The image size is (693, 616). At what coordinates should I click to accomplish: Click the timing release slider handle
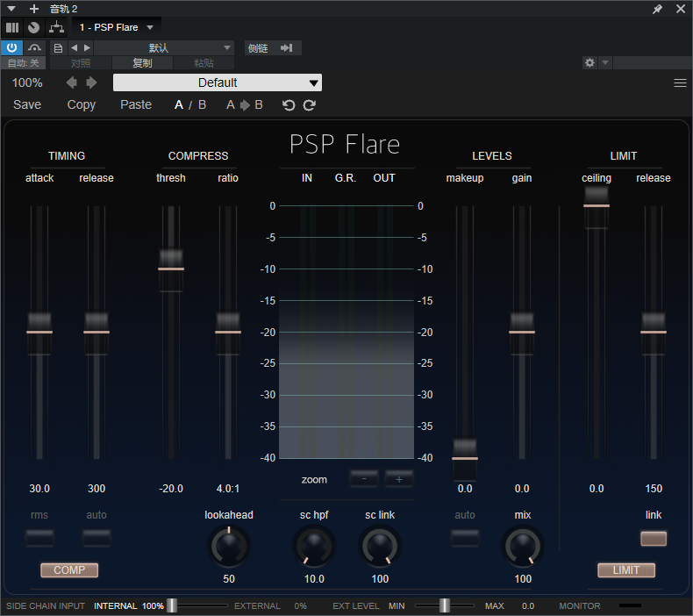click(x=96, y=332)
